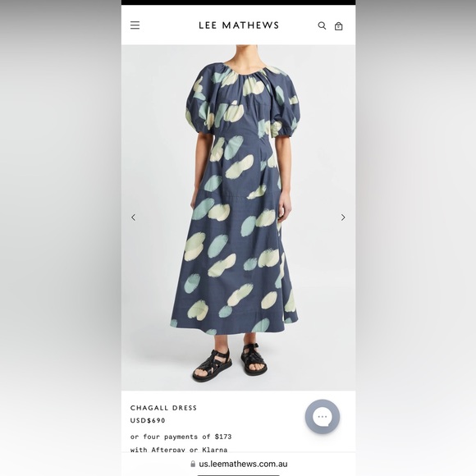Show the next product image
The image size is (476, 476).
343,217
